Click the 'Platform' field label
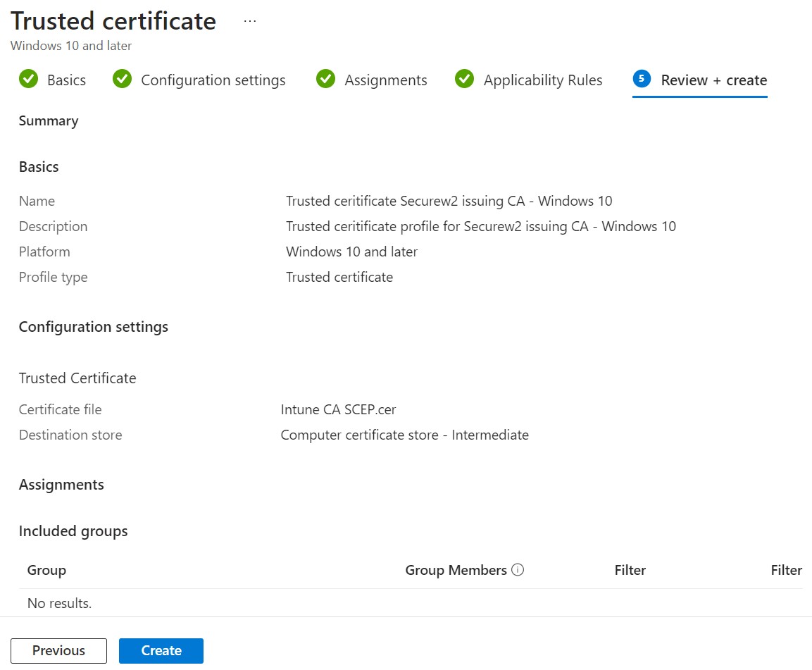 click(x=44, y=252)
